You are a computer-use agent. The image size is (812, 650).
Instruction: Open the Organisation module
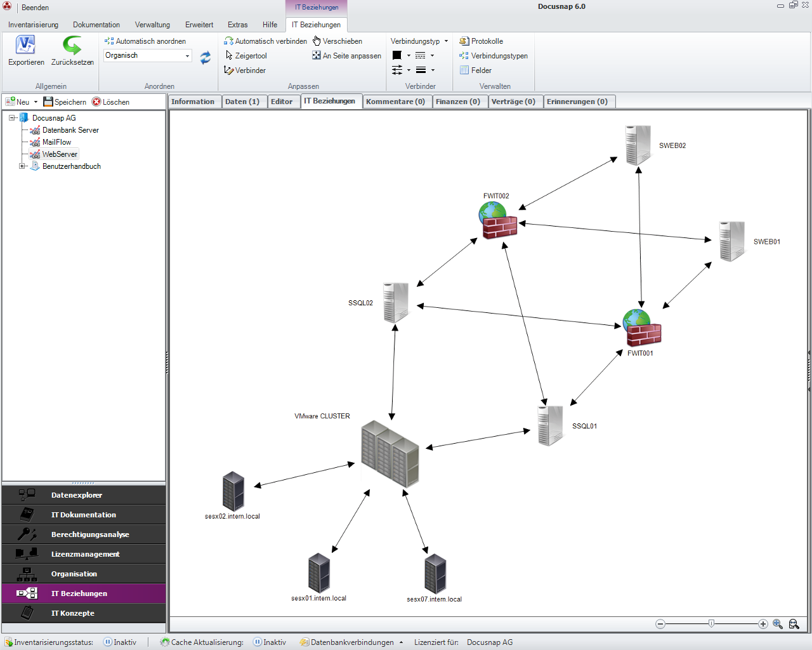[x=84, y=574]
